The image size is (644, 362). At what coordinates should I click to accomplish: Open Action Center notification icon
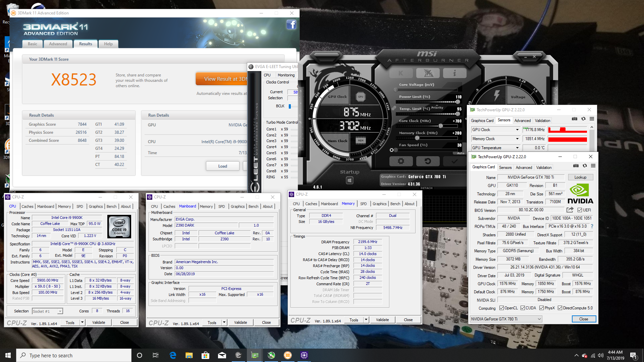tap(633, 355)
